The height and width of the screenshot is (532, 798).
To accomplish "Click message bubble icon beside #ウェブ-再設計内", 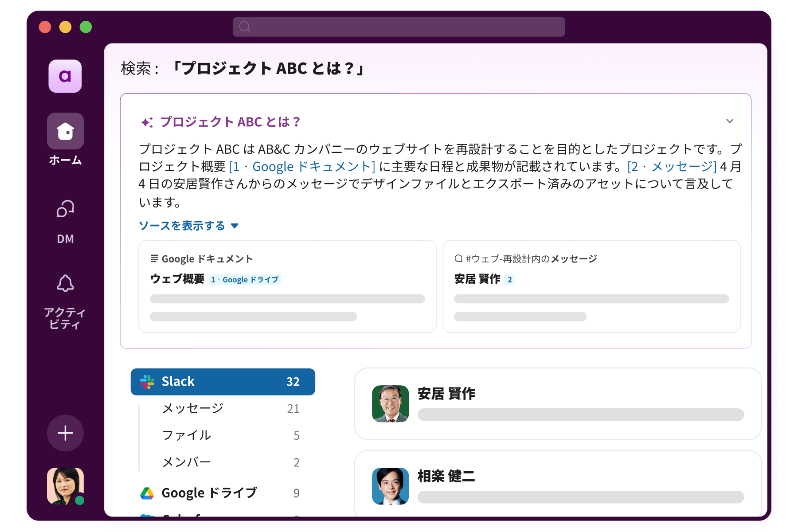I will (458, 258).
